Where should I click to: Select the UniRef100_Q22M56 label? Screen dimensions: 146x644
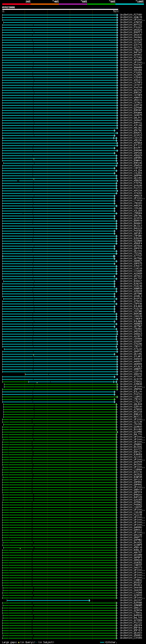tap(131, 432)
